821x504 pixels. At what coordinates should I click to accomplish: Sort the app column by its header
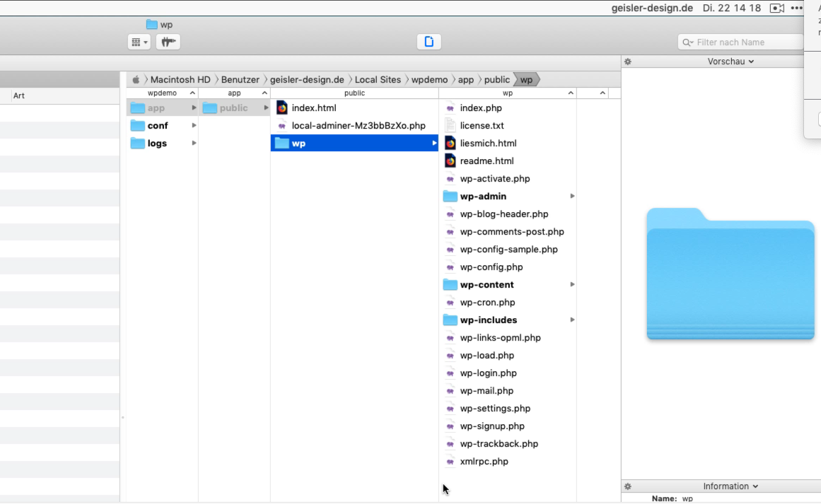235,93
